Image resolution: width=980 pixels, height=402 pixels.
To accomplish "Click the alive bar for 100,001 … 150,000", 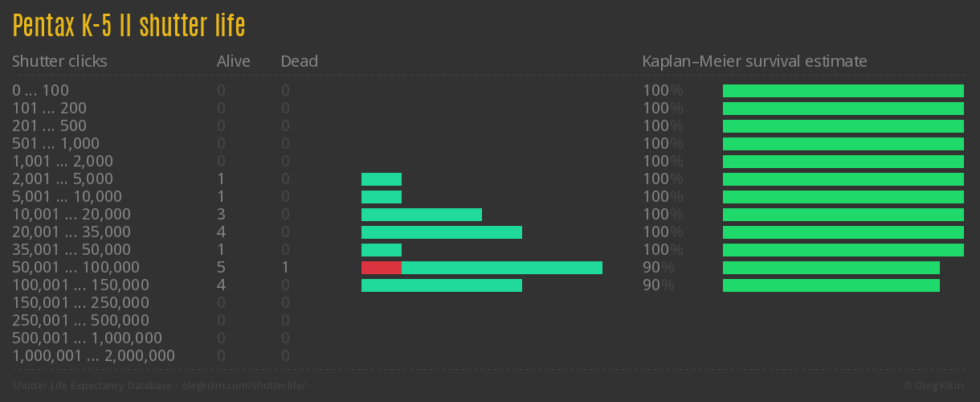I will (x=442, y=285).
